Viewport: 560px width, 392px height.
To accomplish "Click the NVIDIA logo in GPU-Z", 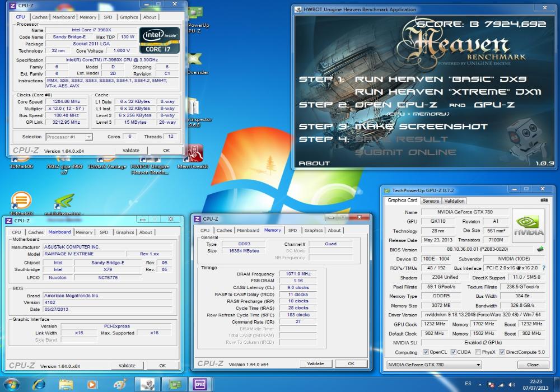I will pyautogui.click(x=528, y=226).
